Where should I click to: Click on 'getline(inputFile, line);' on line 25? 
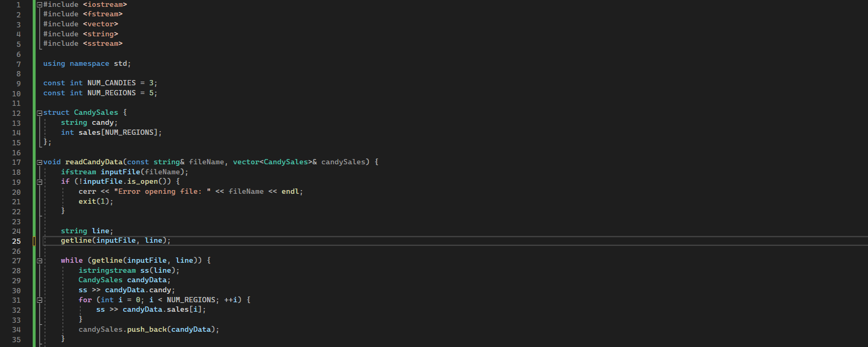coord(116,241)
